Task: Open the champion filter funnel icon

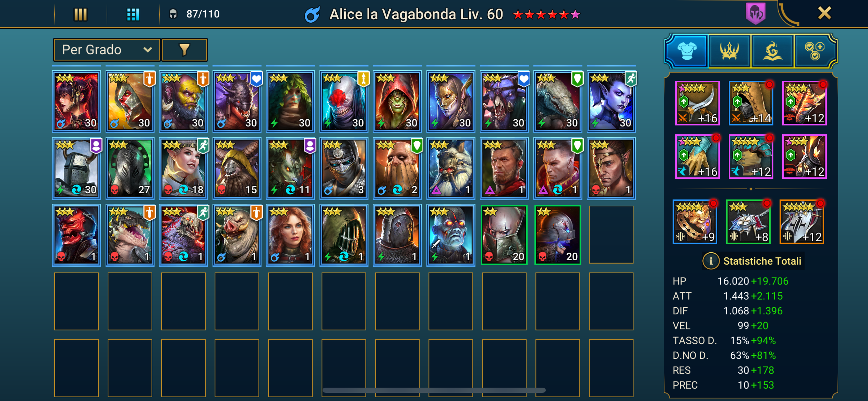Action: (x=184, y=50)
